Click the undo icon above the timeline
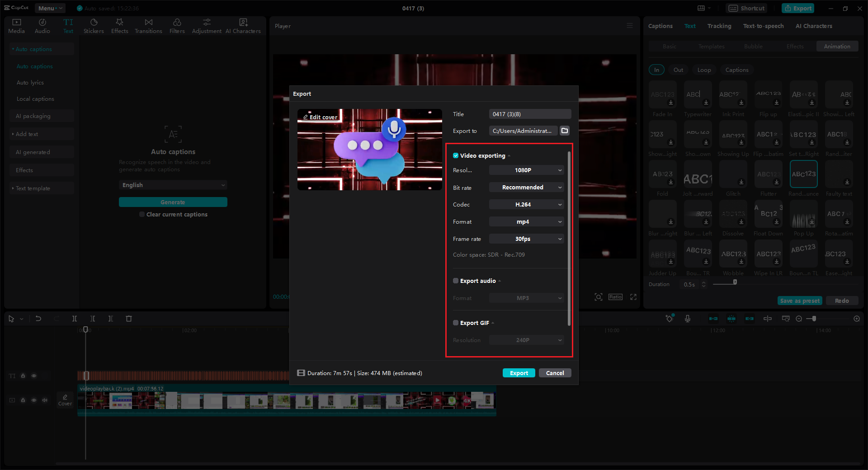This screenshot has height=470, width=868. 38,319
